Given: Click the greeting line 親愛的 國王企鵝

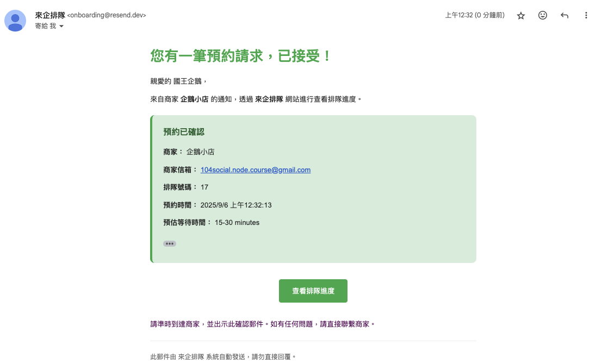Looking at the screenshot, I should click(x=178, y=81).
